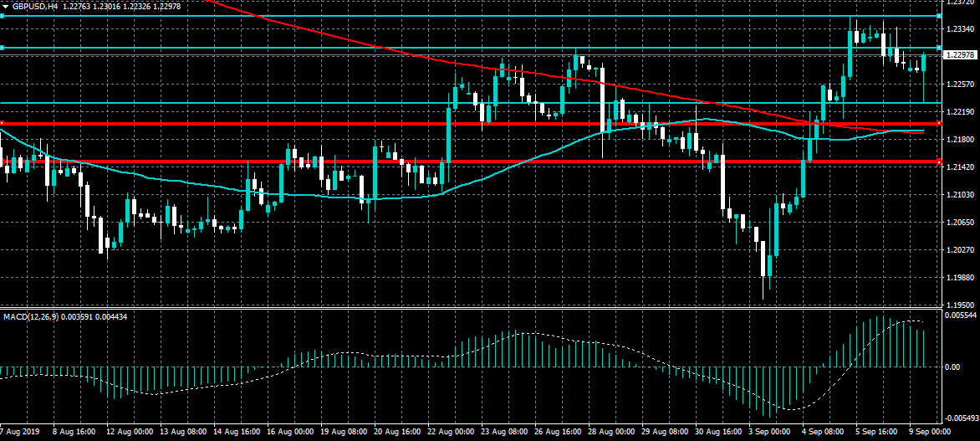Click the 14 Aug 16:00 time label
Viewport: 980px width, 441px height.
pyautogui.click(x=235, y=433)
